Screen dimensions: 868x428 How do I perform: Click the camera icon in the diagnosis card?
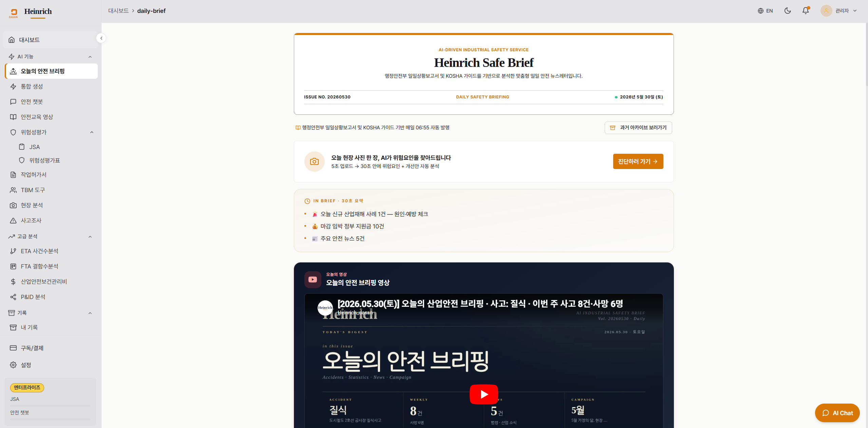click(314, 162)
